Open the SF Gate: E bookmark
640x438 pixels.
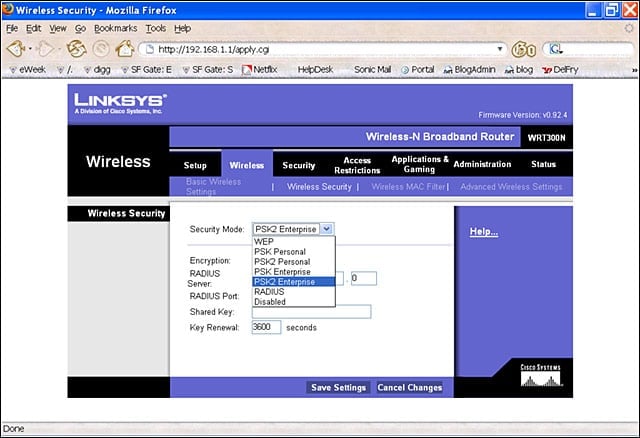(x=147, y=70)
